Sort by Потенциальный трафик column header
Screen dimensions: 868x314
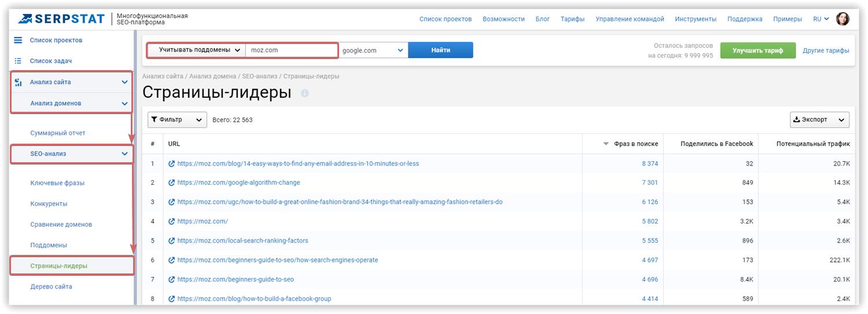coord(813,144)
